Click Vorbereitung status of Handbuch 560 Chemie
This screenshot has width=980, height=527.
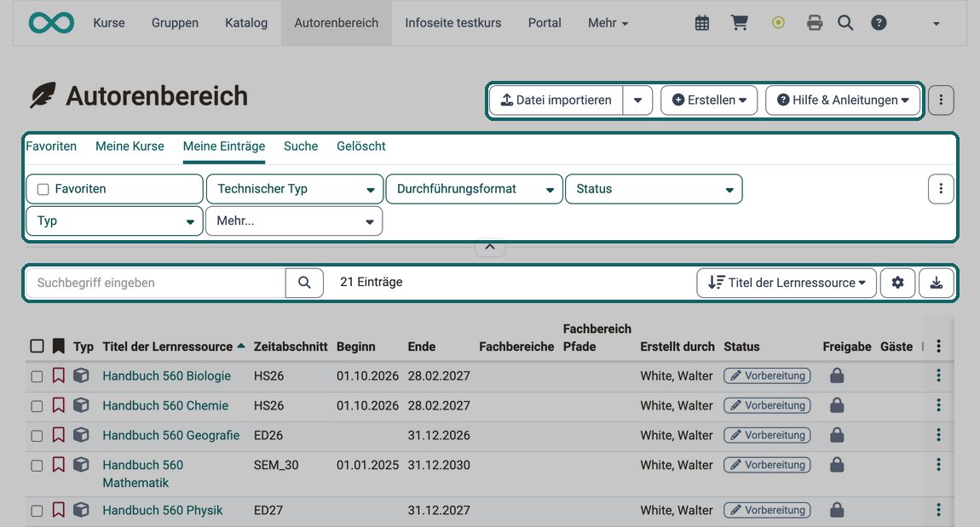coord(768,405)
